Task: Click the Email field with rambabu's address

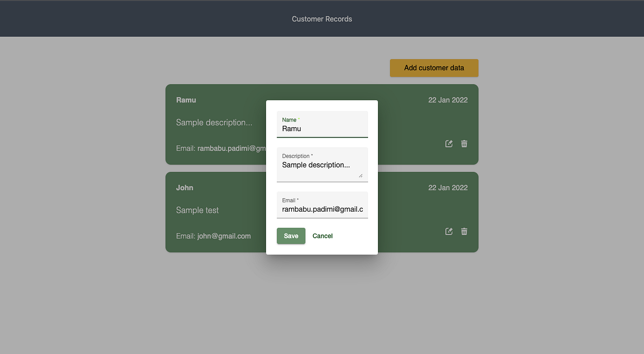Action: (322, 209)
